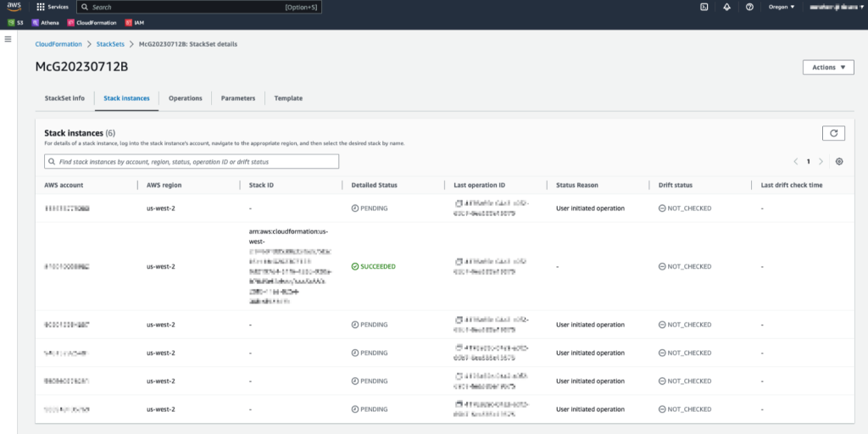Expand the account name dropdown
868x434 pixels.
[x=835, y=7]
